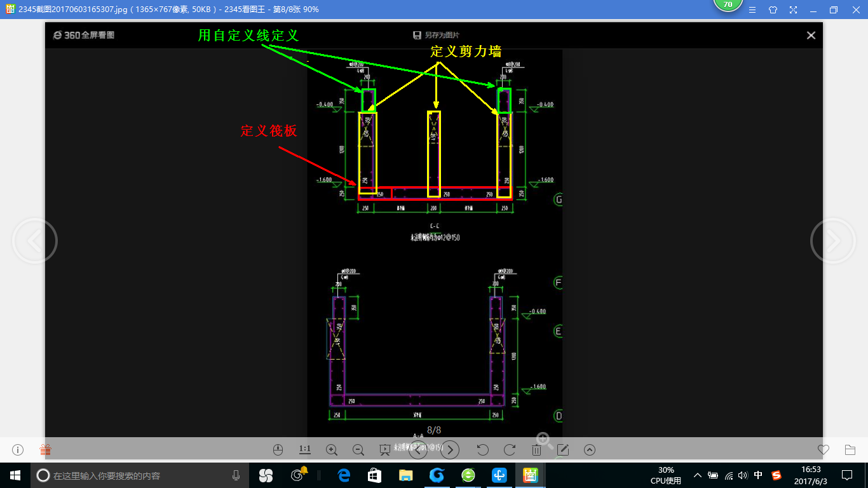The height and width of the screenshot is (488, 868).
Task: Open the Wi-Fi network tray icon
Action: click(728, 475)
